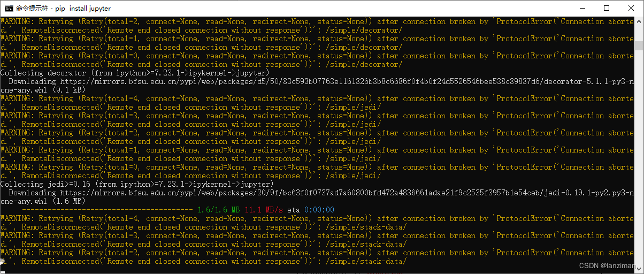
Task: Close the pip install jupyter window
Action: point(631,8)
